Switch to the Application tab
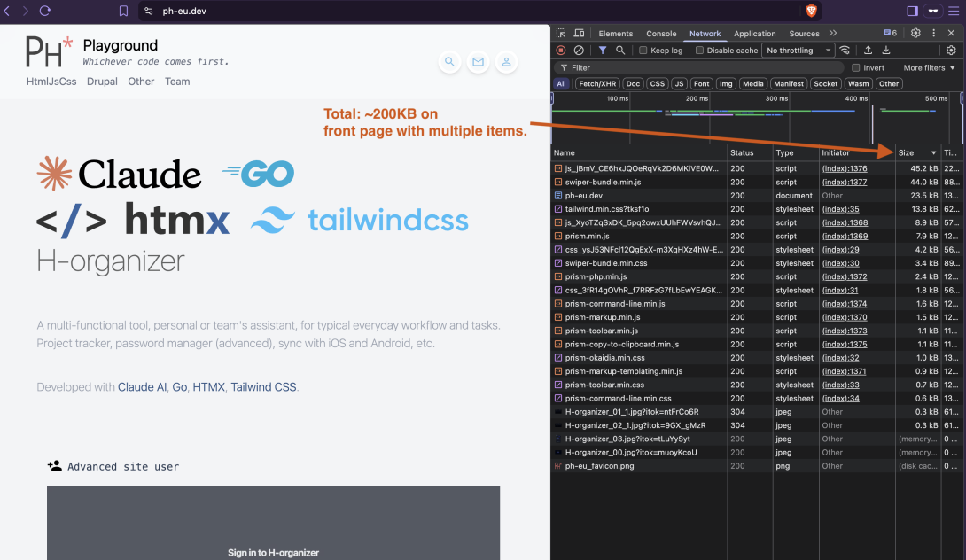Viewport: 966px width, 560px height. 755,34
